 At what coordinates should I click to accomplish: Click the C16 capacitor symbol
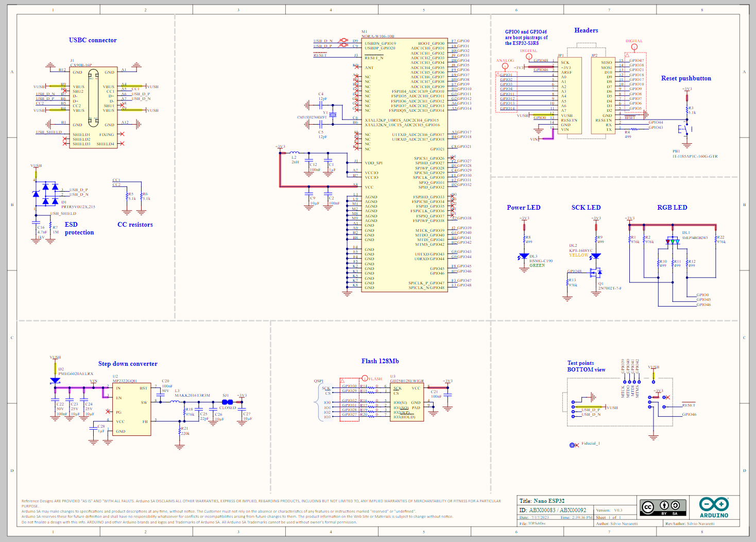pyautogui.click(x=36, y=222)
